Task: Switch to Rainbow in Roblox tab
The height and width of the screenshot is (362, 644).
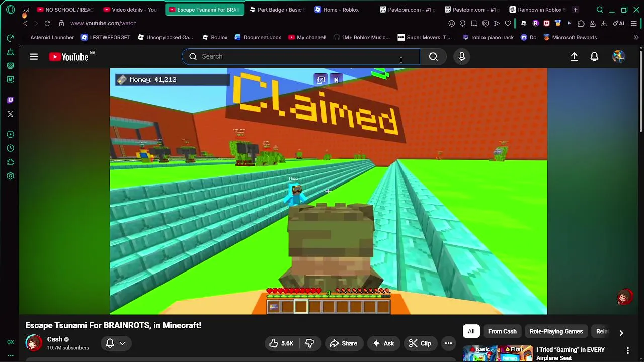Action: (537, 10)
